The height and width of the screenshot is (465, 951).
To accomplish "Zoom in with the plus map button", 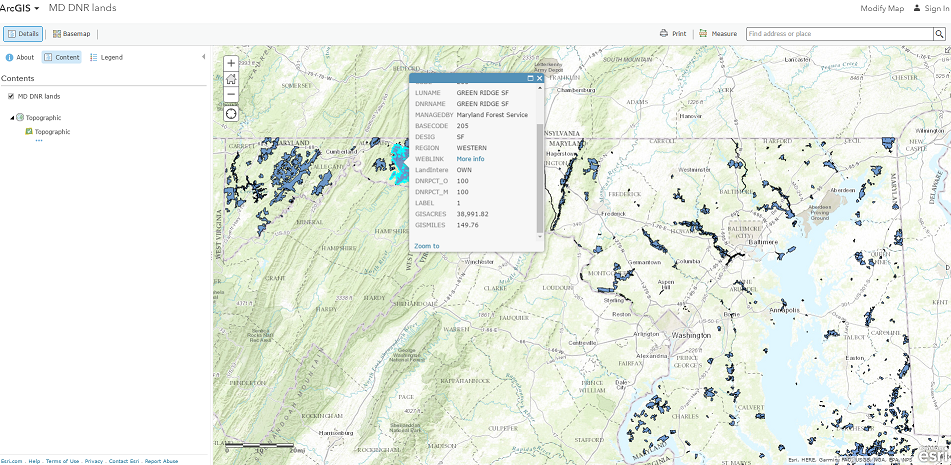I will click(231, 63).
